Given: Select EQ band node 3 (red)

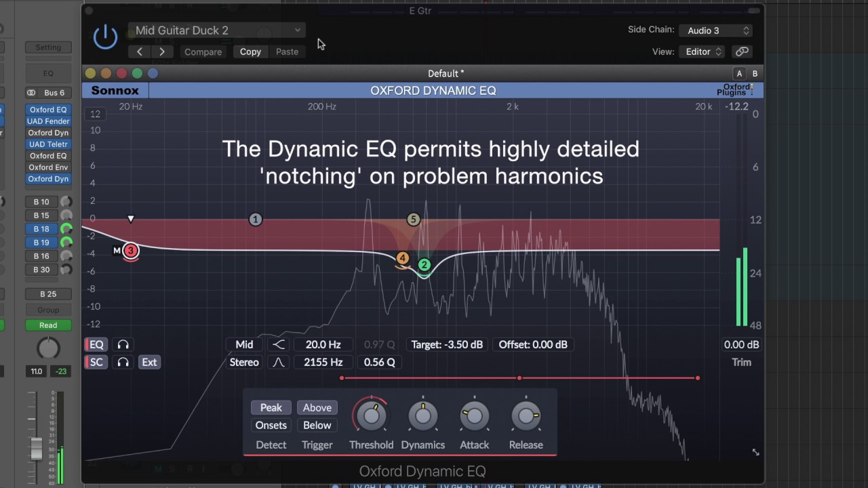Looking at the screenshot, I should pos(131,250).
